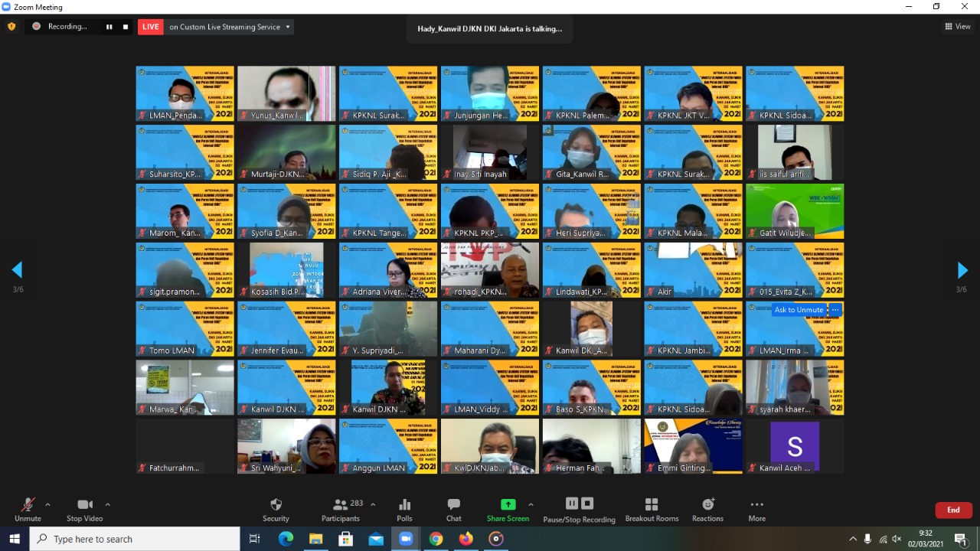
Task: Pause the recording in the top bar
Action: tap(109, 27)
